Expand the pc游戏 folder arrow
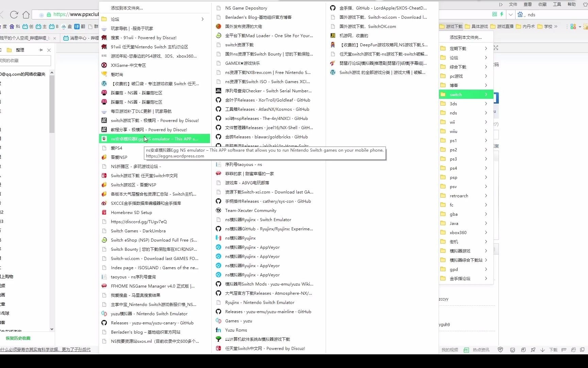This screenshot has height=368, width=588. pyautogui.click(x=486, y=76)
